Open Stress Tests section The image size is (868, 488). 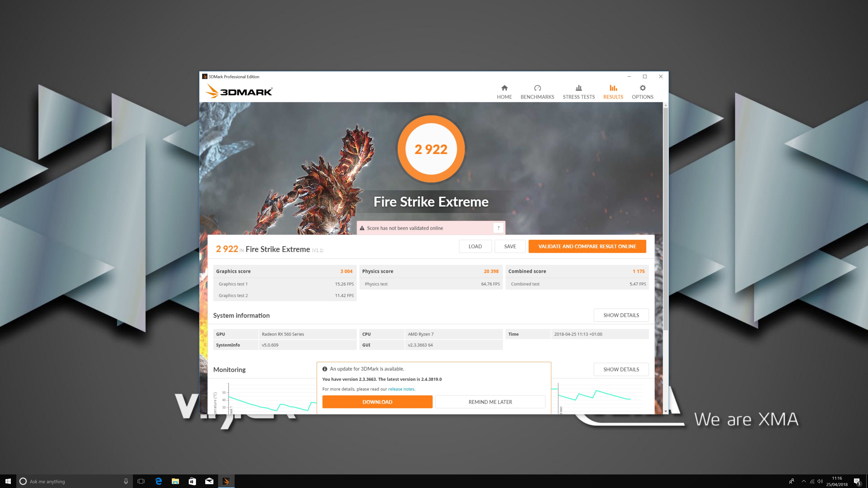579,92
